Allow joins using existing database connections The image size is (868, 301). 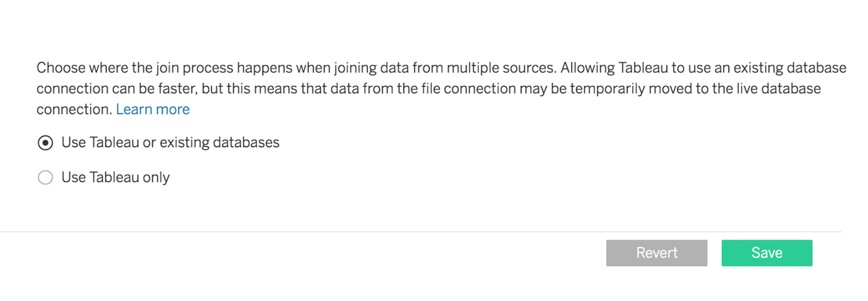[x=45, y=143]
